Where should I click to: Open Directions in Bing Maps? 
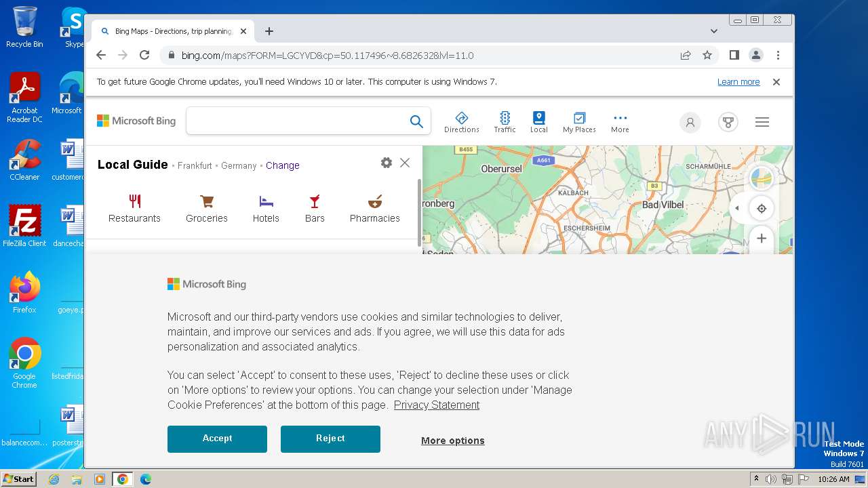(461, 122)
